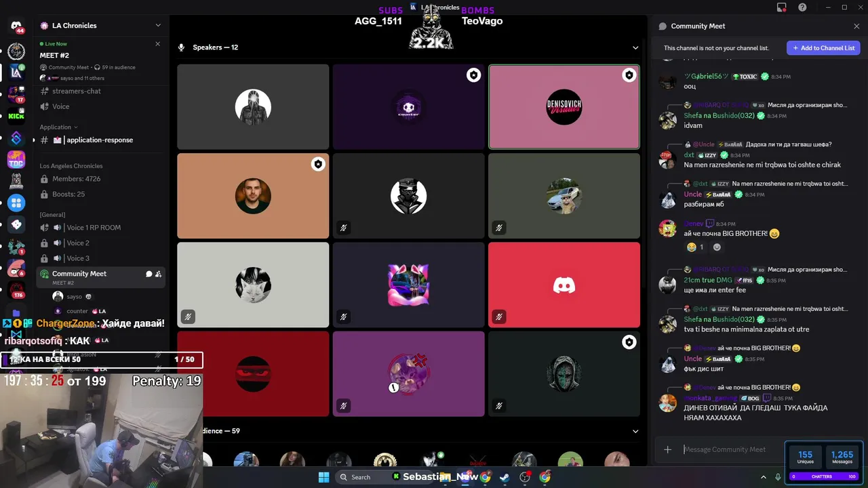
Task: Click Add to Channel List button
Action: point(823,48)
